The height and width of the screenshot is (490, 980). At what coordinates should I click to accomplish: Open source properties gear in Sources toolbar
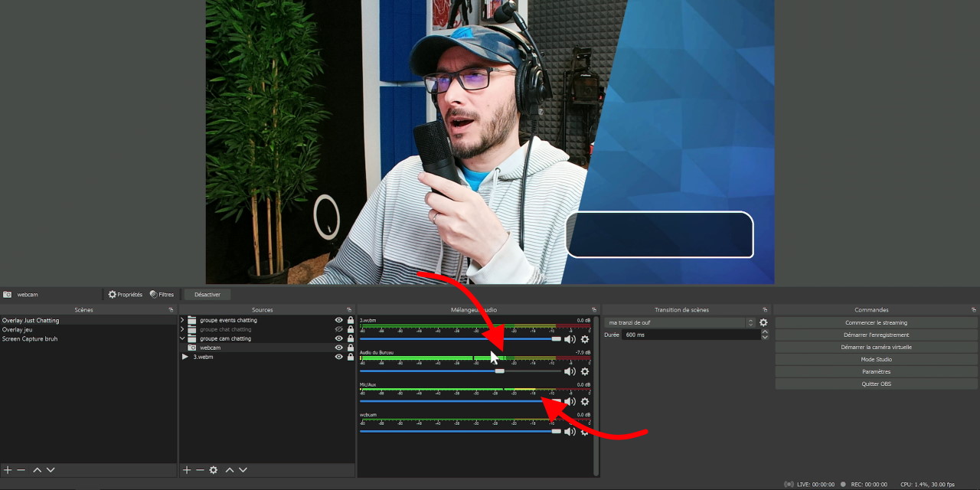click(214, 469)
